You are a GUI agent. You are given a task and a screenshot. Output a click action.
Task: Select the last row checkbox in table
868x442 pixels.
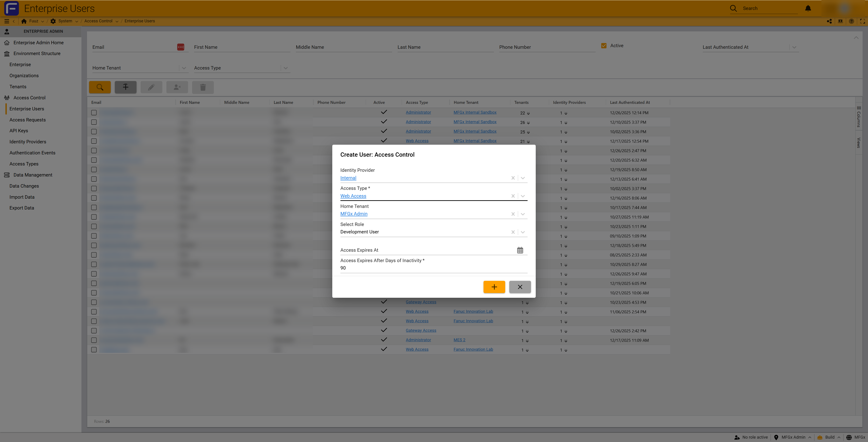point(94,350)
